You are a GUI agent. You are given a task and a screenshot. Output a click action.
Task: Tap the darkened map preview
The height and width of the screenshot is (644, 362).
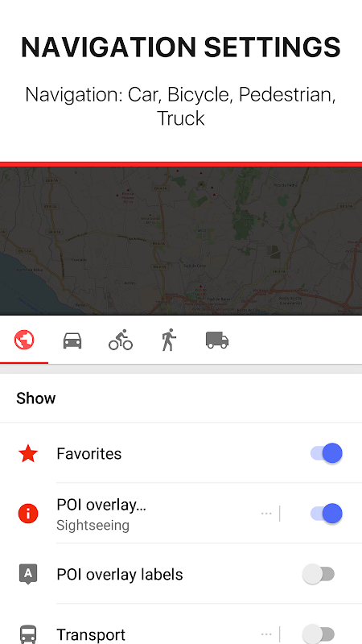pyautogui.click(x=181, y=241)
